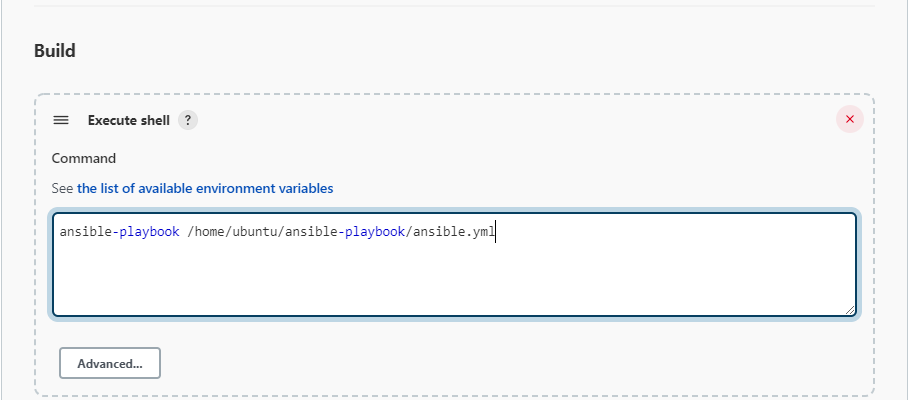Place cursor on ansible.yml in command
The height and width of the screenshot is (400, 909).
(454, 232)
